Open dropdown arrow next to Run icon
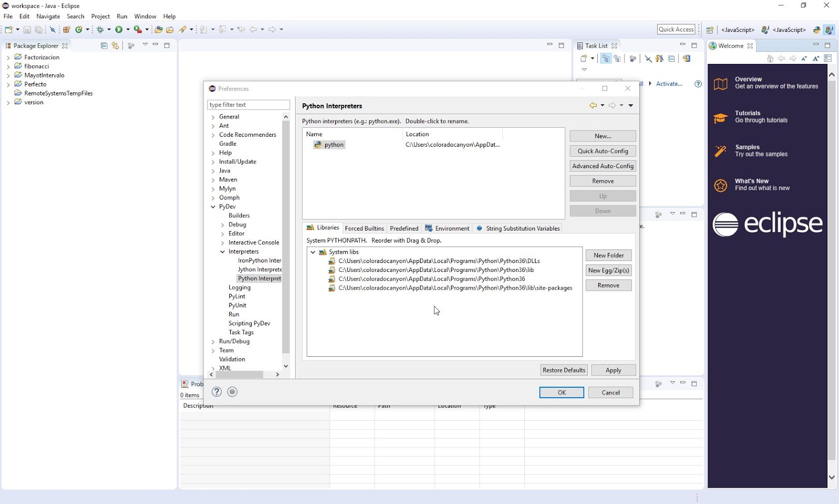This screenshot has width=839, height=504. pos(128,30)
